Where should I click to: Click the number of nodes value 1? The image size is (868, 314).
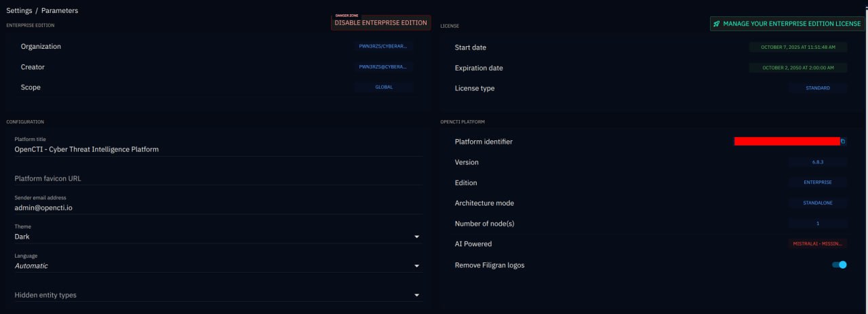817,223
